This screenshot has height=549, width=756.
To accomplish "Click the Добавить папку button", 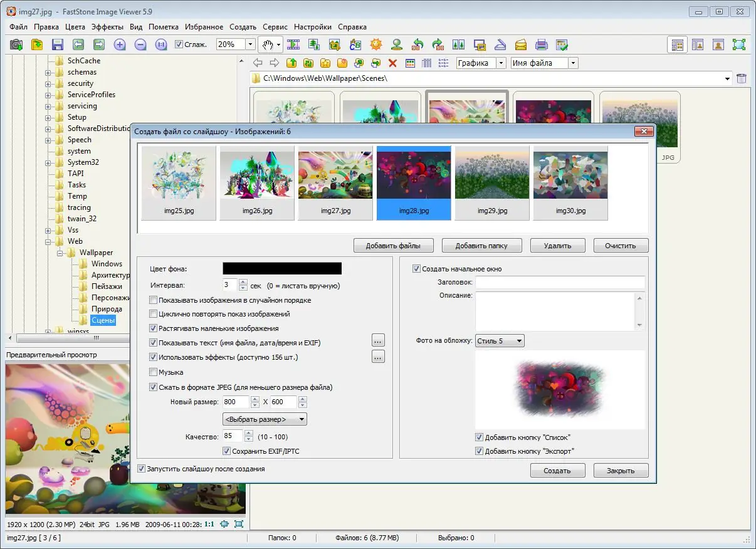I will click(x=481, y=245).
